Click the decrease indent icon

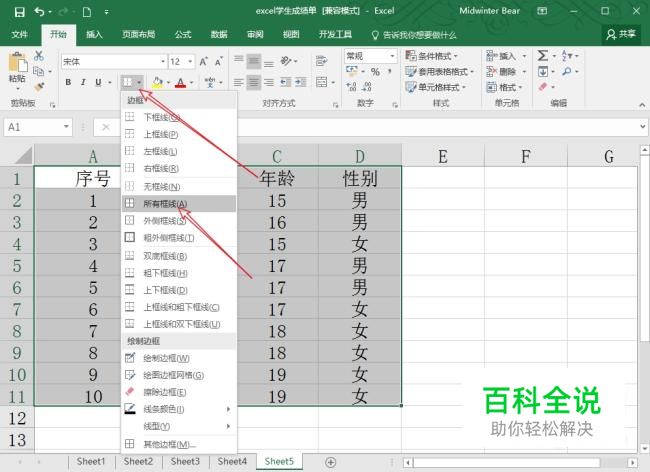coord(285,82)
